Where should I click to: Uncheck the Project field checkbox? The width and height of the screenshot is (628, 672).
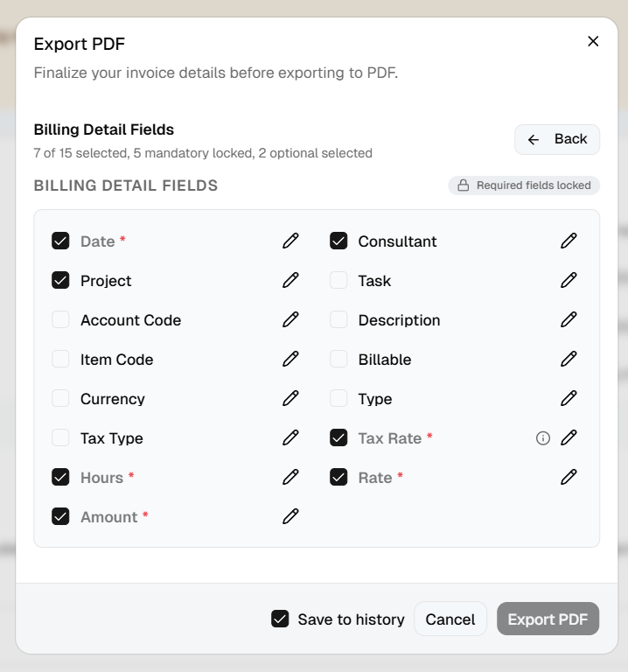pyautogui.click(x=60, y=280)
